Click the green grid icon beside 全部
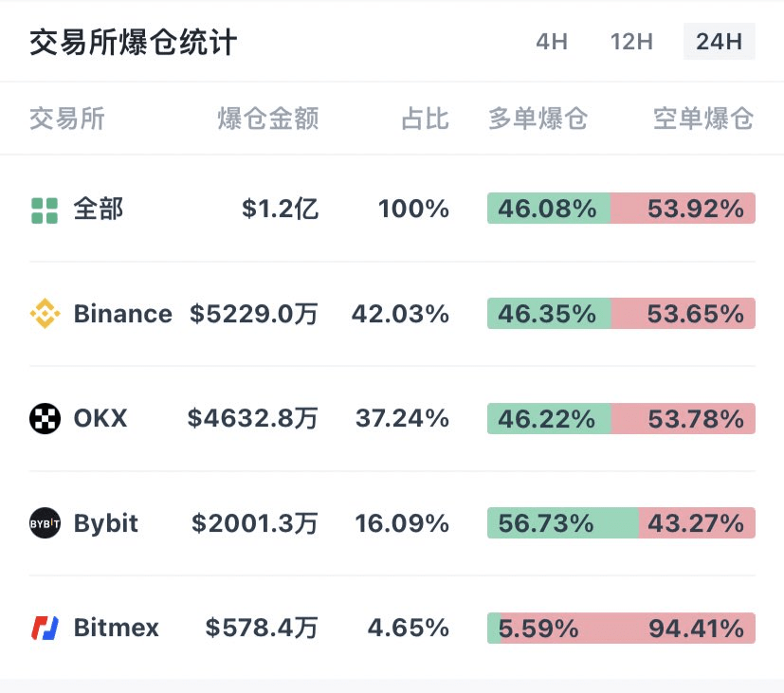Image resolution: width=784 pixels, height=693 pixels. click(x=46, y=210)
